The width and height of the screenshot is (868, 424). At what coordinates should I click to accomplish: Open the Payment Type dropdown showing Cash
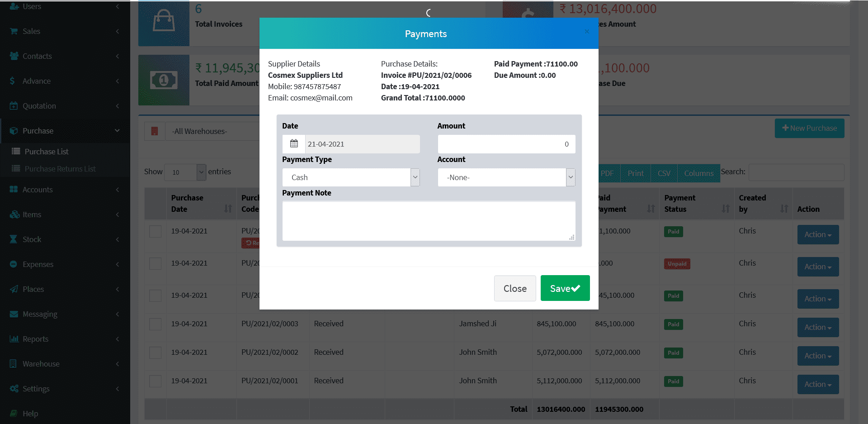coord(351,177)
